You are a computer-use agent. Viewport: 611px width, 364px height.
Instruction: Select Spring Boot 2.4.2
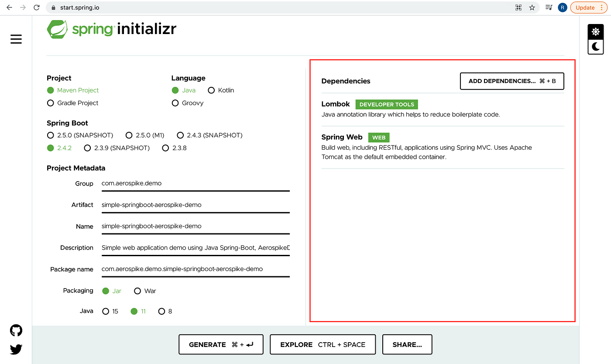tap(59, 148)
